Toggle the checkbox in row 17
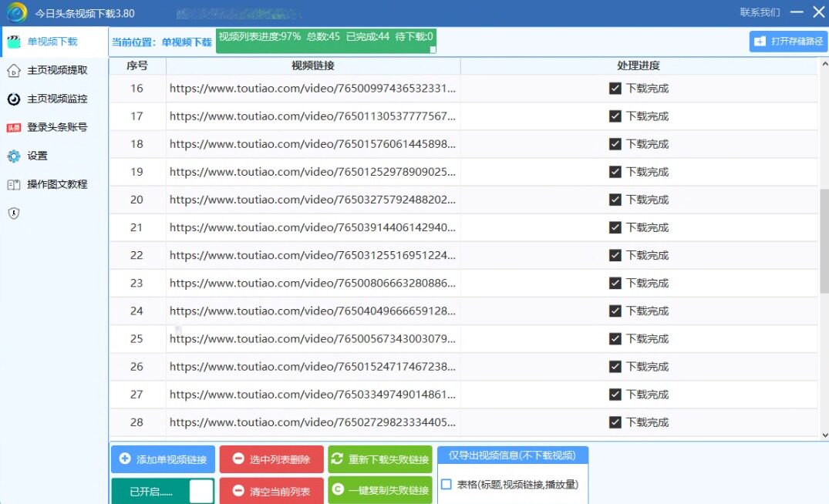829x504 pixels. [615, 116]
